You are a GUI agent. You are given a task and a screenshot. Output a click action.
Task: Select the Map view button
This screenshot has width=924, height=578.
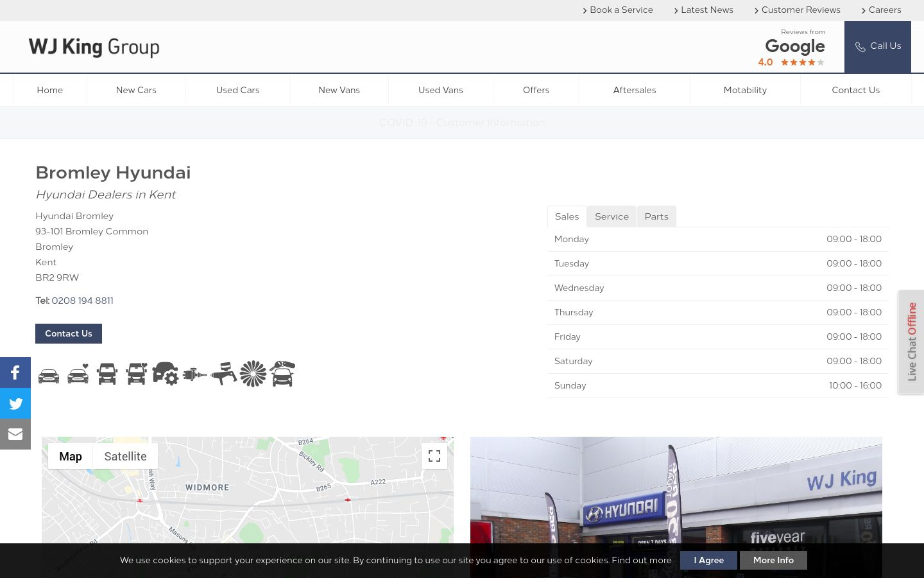pos(71,456)
